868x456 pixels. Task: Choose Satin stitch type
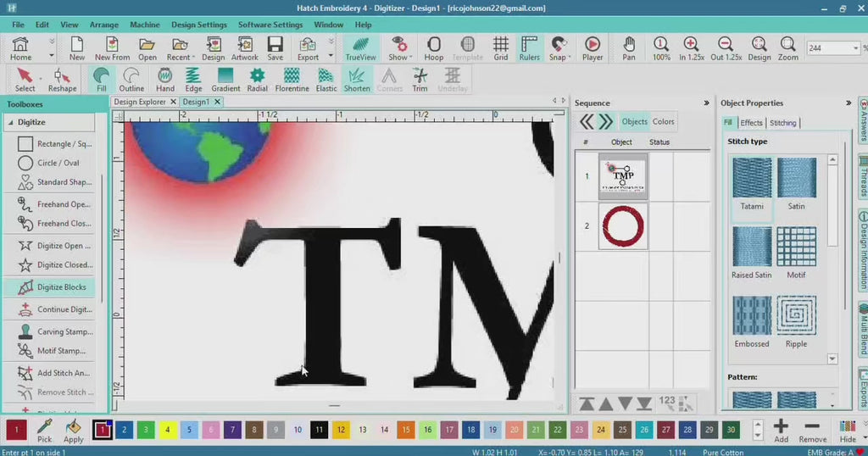click(796, 184)
